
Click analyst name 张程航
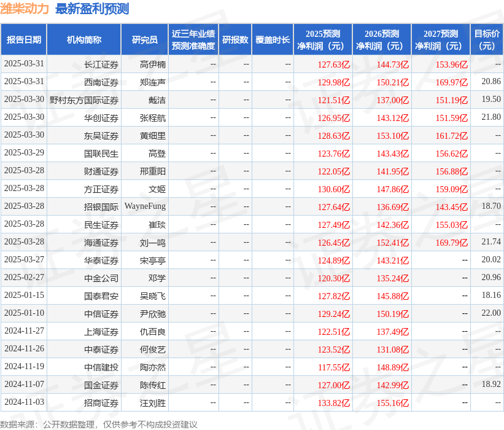pyautogui.click(x=153, y=118)
